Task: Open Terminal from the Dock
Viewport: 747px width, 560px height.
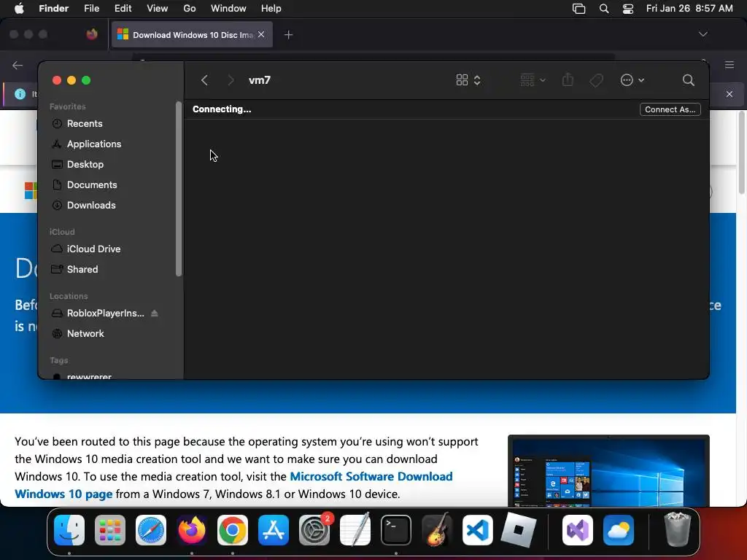Action: tap(396, 530)
